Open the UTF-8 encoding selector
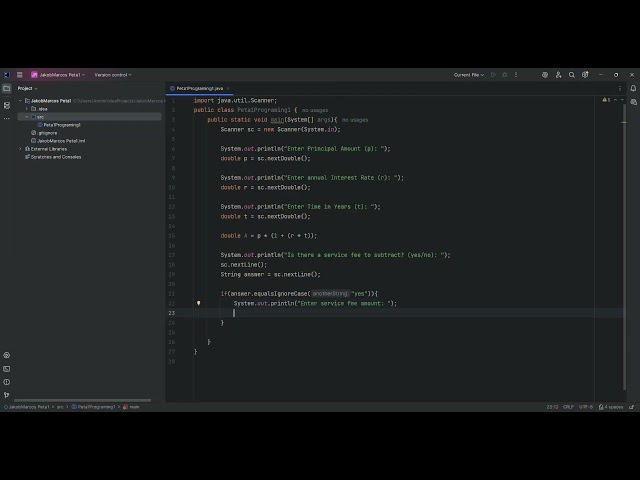The width and height of the screenshot is (640, 480). (586, 407)
